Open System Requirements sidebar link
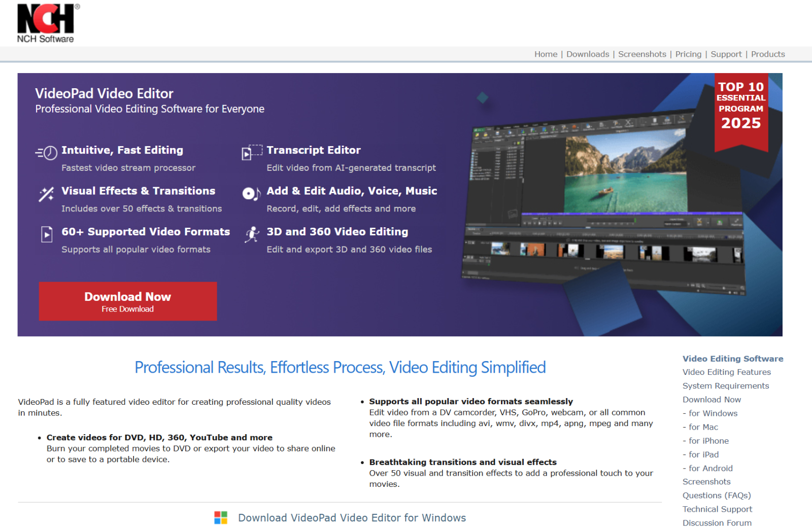 click(x=726, y=386)
